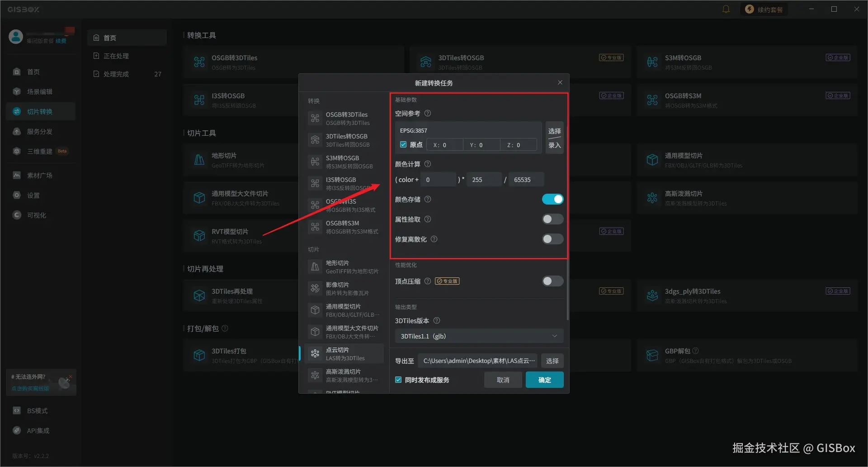This screenshot has width=868, height=467.
Task: Open the S3M转OSGB card in background
Action: point(747,62)
